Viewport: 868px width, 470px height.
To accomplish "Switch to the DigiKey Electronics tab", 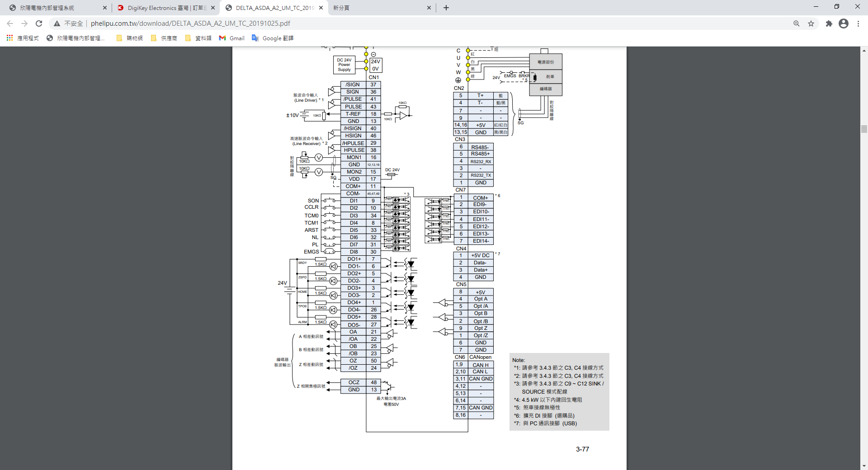I will tap(163, 8).
